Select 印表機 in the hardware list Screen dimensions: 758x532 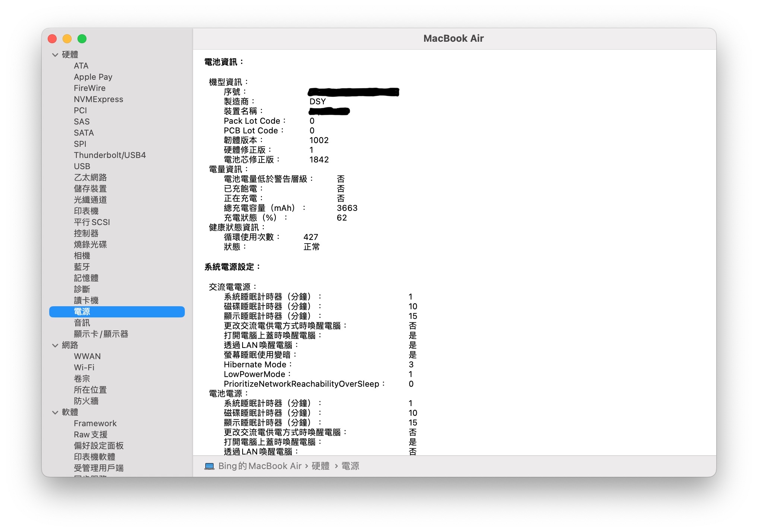pyautogui.click(x=86, y=211)
